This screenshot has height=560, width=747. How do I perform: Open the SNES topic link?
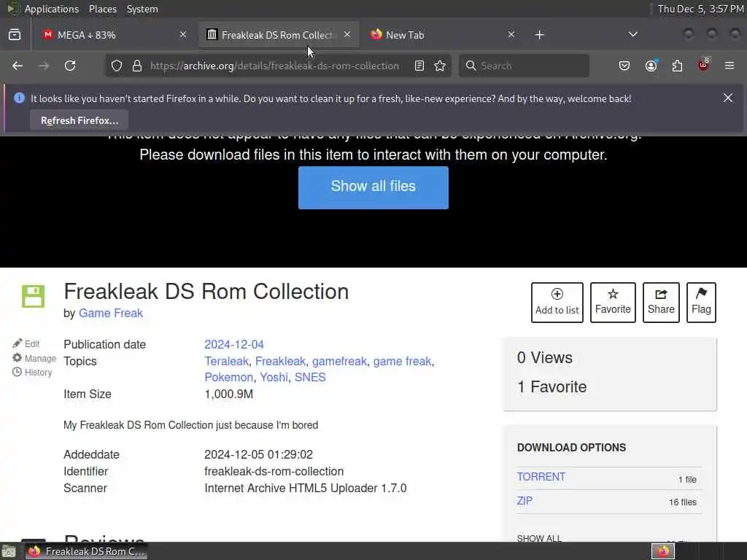tap(310, 377)
